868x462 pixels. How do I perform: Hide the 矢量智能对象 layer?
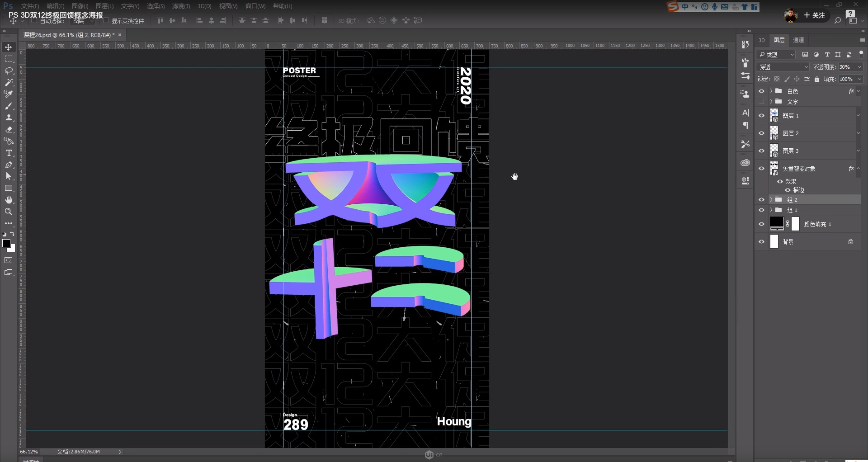pos(761,169)
